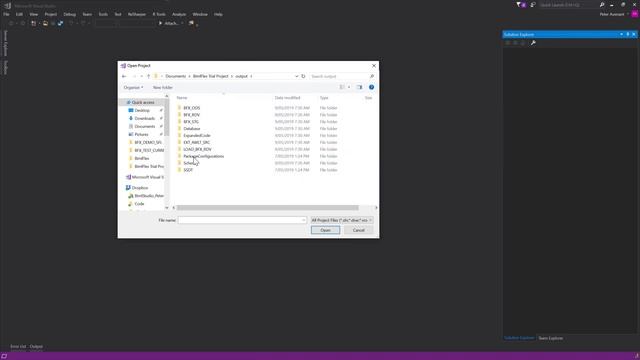The image size is (640, 360).
Task: Open the Project menu
Action: point(51,14)
